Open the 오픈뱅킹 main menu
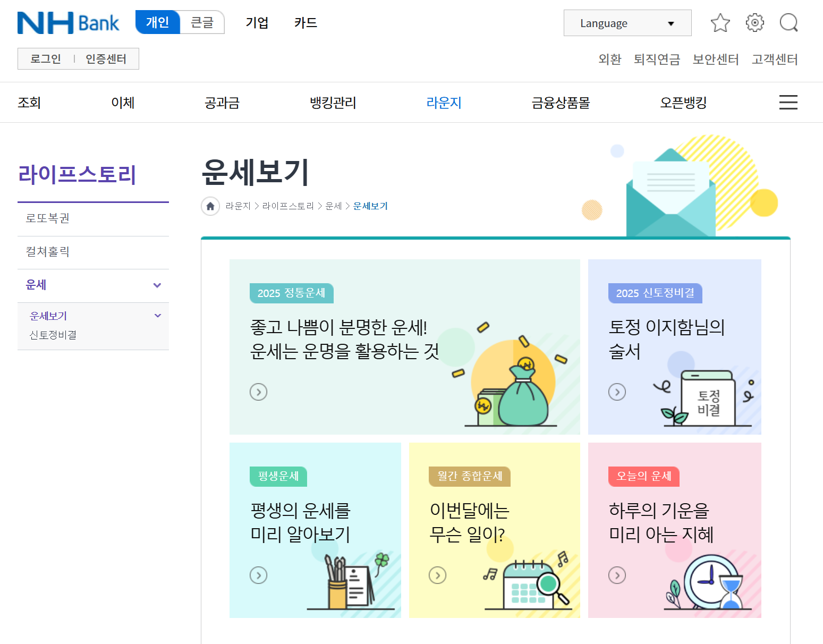The image size is (823, 644). click(x=684, y=103)
